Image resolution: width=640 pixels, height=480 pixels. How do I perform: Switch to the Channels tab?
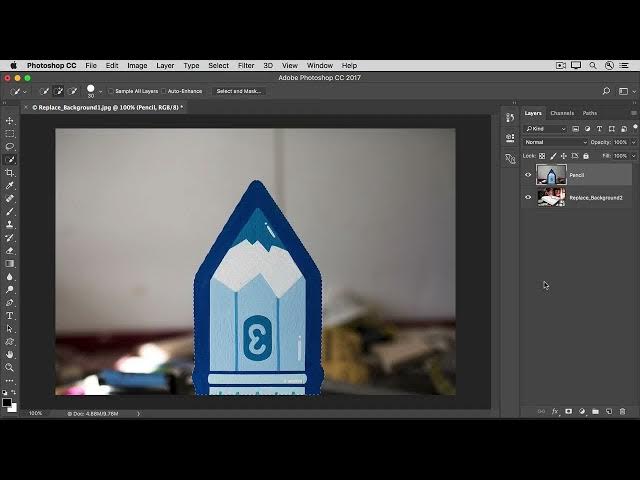click(x=562, y=113)
